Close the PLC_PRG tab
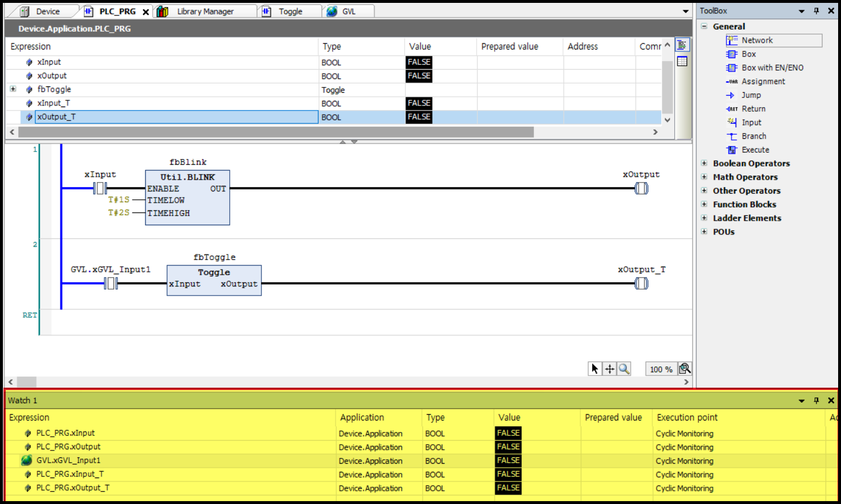This screenshot has width=841, height=504. pos(146,12)
